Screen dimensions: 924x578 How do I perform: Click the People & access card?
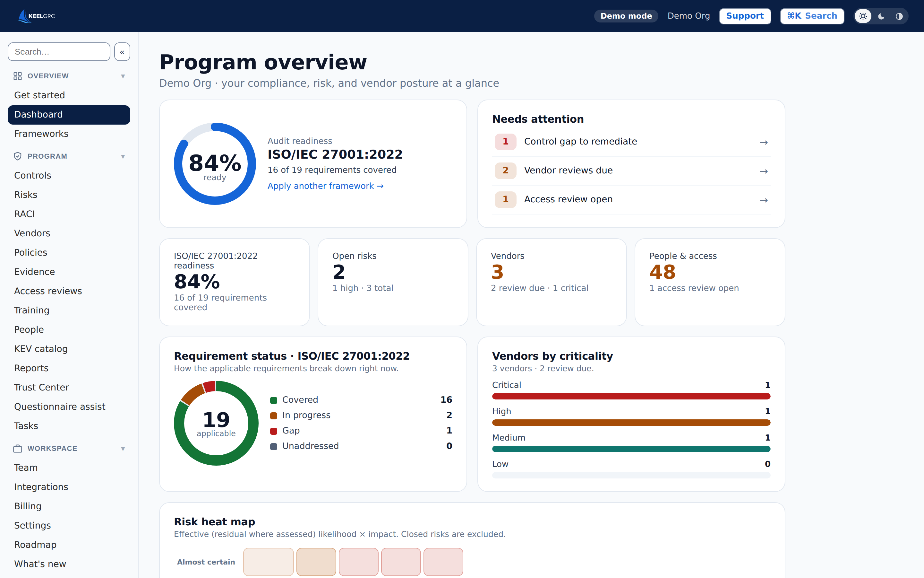[710, 282]
